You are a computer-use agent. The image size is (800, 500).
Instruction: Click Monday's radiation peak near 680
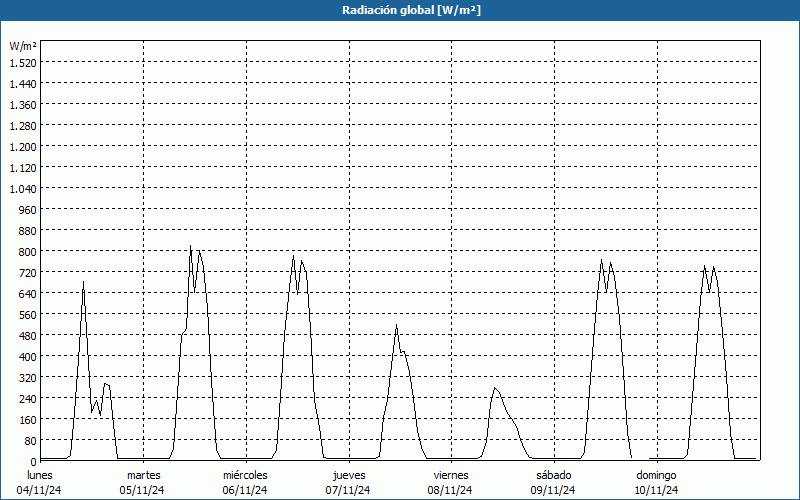point(83,282)
